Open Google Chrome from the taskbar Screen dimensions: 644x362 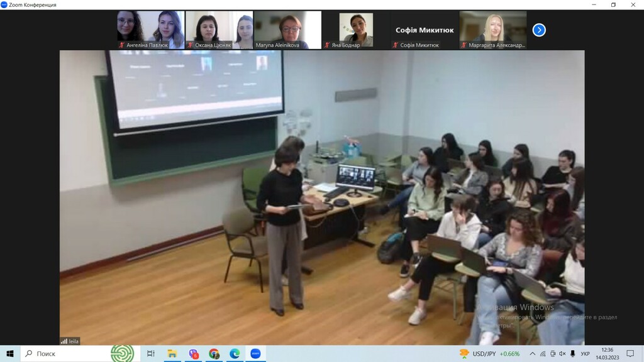pos(214,354)
